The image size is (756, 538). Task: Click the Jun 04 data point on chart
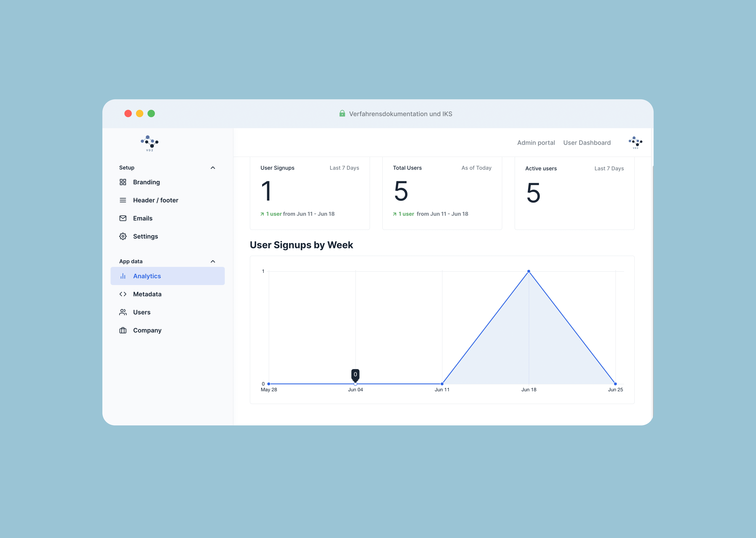tap(356, 384)
